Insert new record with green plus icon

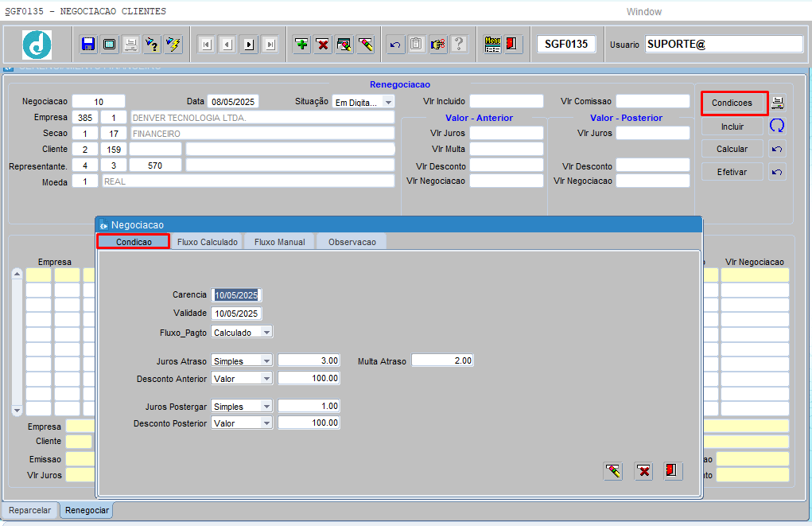pyautogui.click(x=301, y=44)
